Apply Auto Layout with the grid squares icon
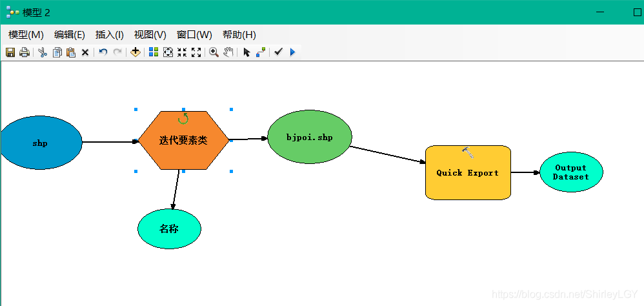The height and width of the screenshot is (306, 644). pyautogui.click(x=154, y=52)
